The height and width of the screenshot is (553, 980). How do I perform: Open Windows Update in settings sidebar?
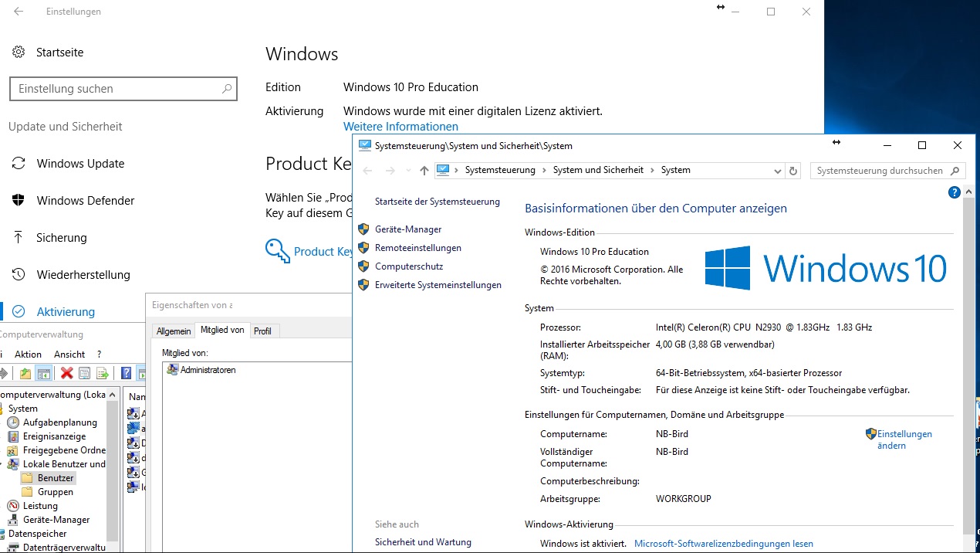point(80,164)
